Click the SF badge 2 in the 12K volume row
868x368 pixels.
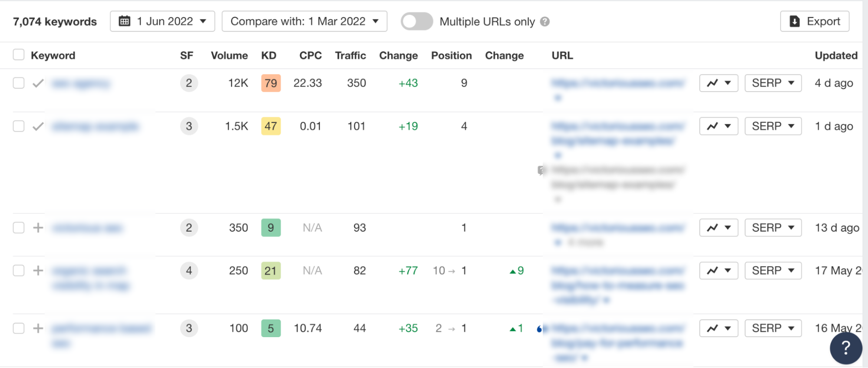pos(189,83)
